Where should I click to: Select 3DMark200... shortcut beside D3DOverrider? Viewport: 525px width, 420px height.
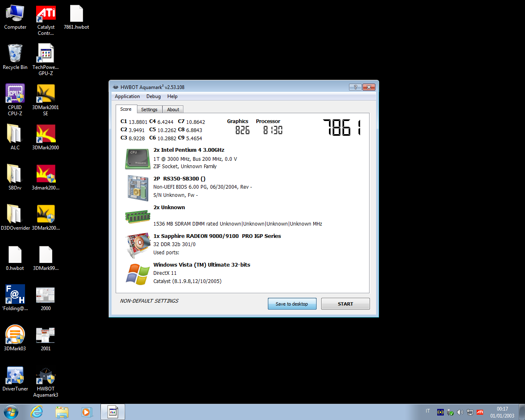point(46,217)
